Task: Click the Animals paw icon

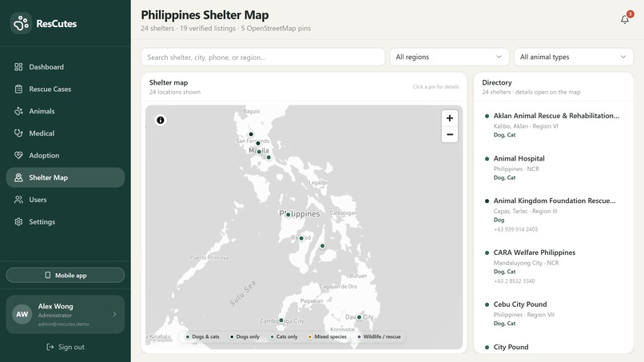Action: [x=18, y=111]
